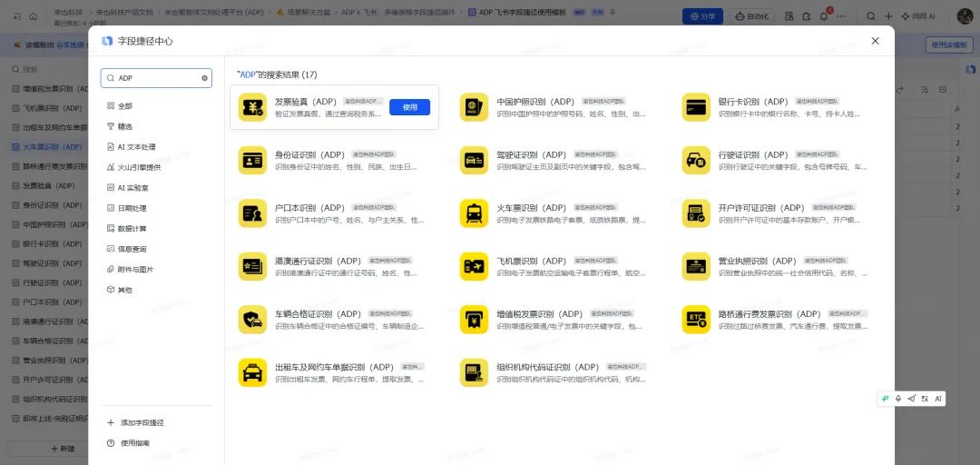Click the 新建 button in background sidebar
This screenshot has width=980, height=465.
63,449
